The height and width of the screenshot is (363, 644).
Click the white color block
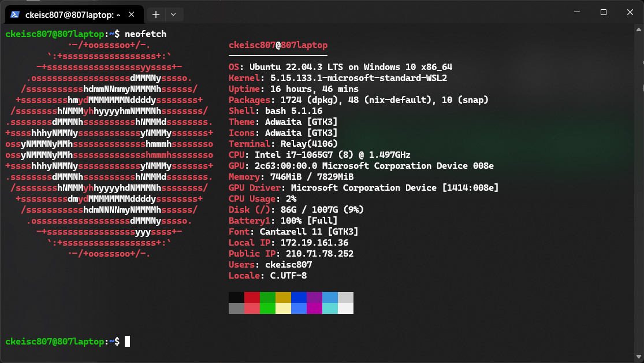[346, 308]
